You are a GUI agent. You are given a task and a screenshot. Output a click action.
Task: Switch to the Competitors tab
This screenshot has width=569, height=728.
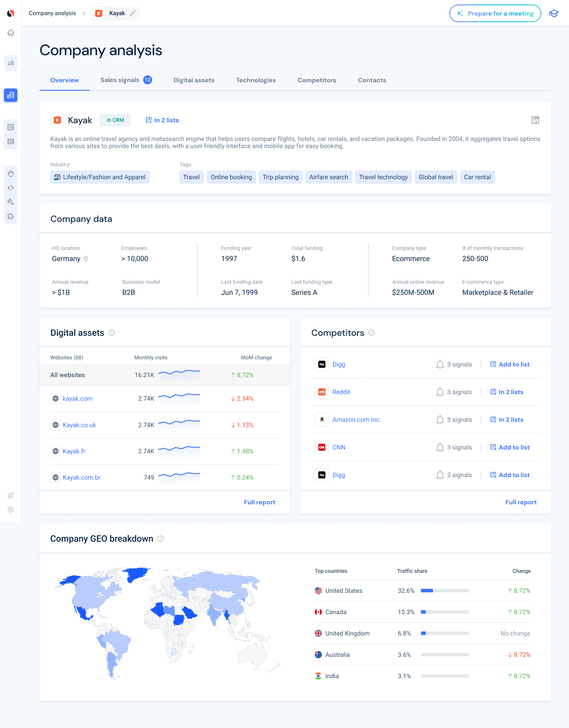point(317,80)
